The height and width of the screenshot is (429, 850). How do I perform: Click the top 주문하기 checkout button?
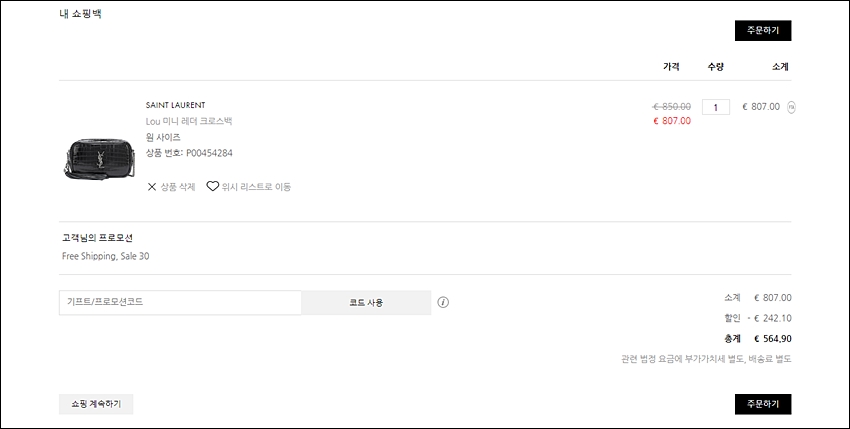(x=763, y=30)
